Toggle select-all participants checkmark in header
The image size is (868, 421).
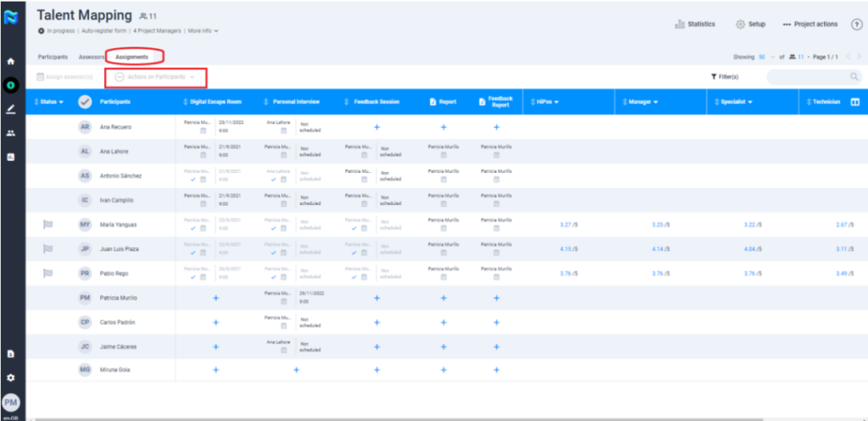85,102
